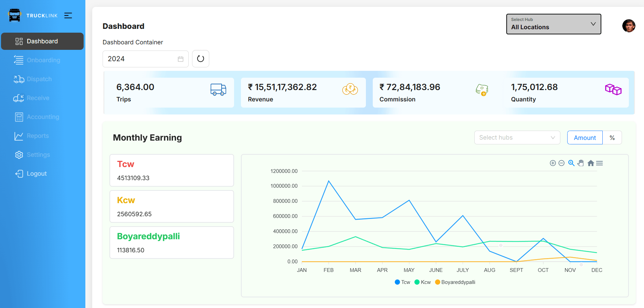Open Reports from the sidebar
Screen dimensions: 644x308
pyautogui.click(x=38, y=136)
